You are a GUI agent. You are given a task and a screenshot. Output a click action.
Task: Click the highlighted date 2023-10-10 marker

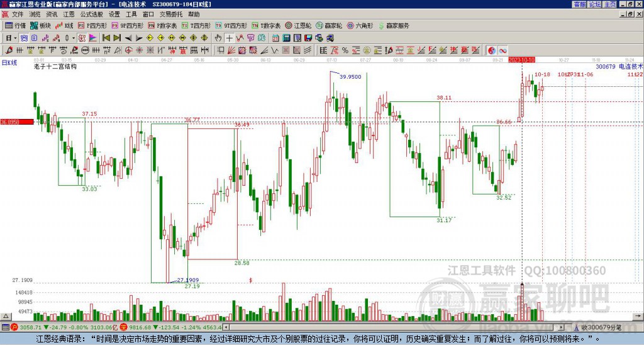tap(521, 60)
